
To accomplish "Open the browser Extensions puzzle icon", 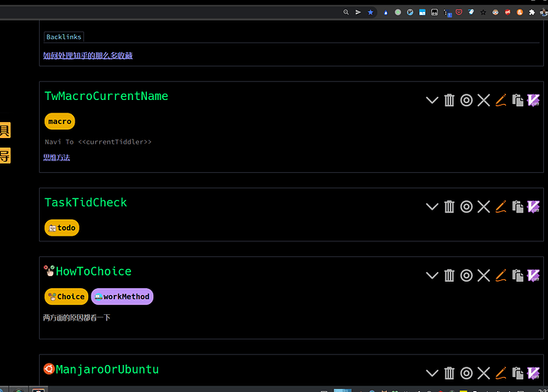I will (531, 12).
